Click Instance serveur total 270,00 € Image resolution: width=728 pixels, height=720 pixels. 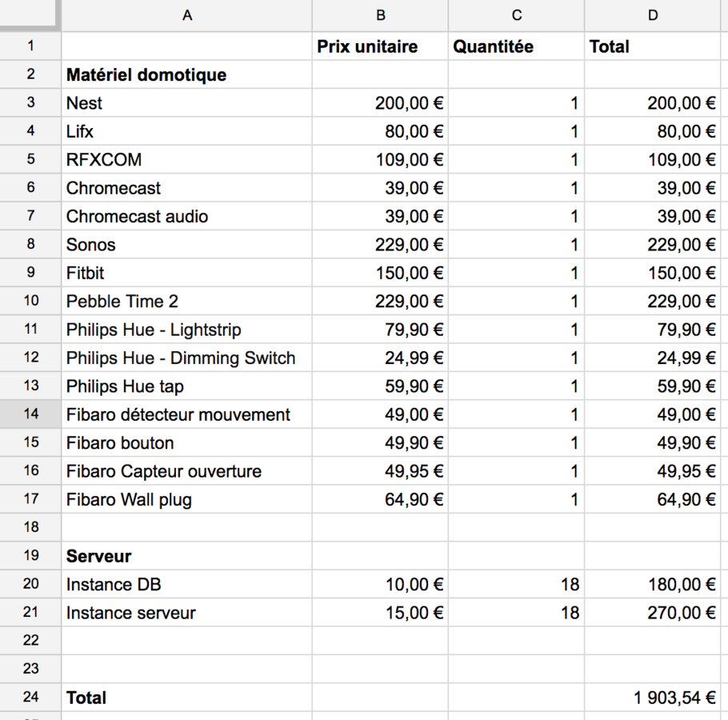[x=652, y=612]
